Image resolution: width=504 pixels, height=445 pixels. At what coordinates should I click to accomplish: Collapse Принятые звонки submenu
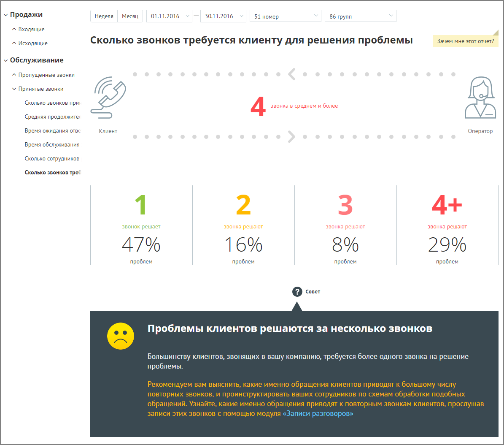[x=14, y=89]
